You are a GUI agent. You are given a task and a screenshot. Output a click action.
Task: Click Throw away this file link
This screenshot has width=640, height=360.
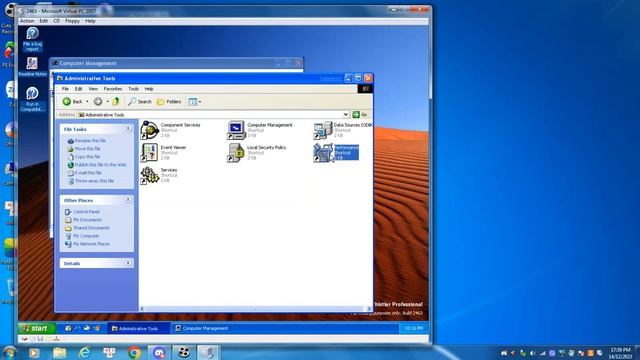(94, 181)
